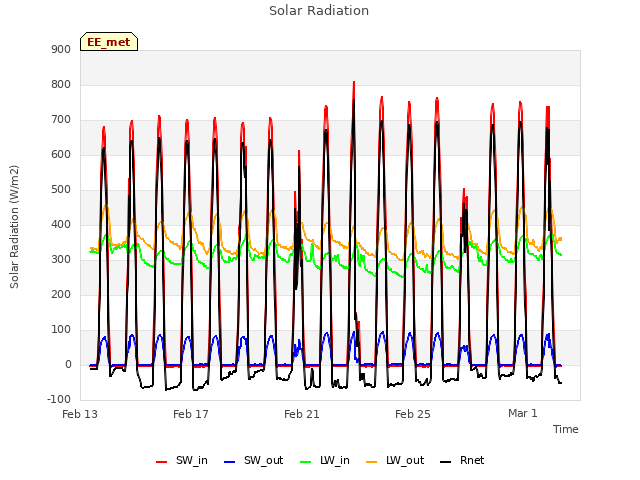The image size is (640, 480).
Task: Click the 800 y-axis tick label
Action: [61, 84]
